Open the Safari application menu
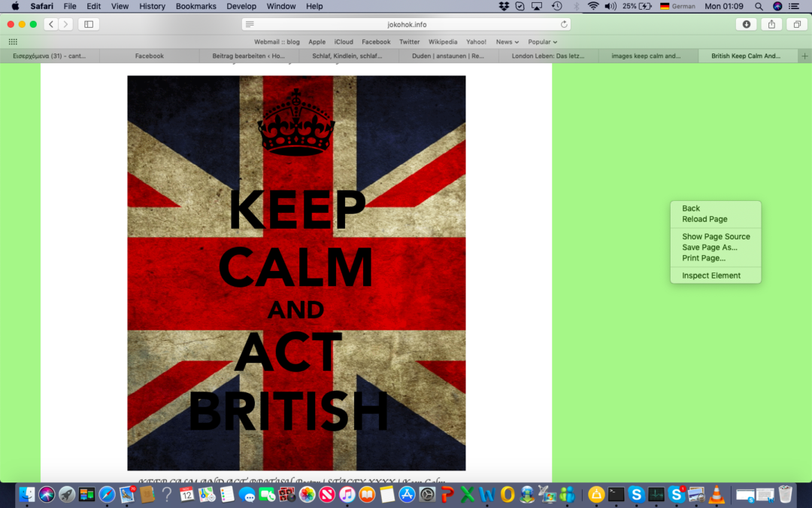This screenshot has height=508, width=812. 41,6
